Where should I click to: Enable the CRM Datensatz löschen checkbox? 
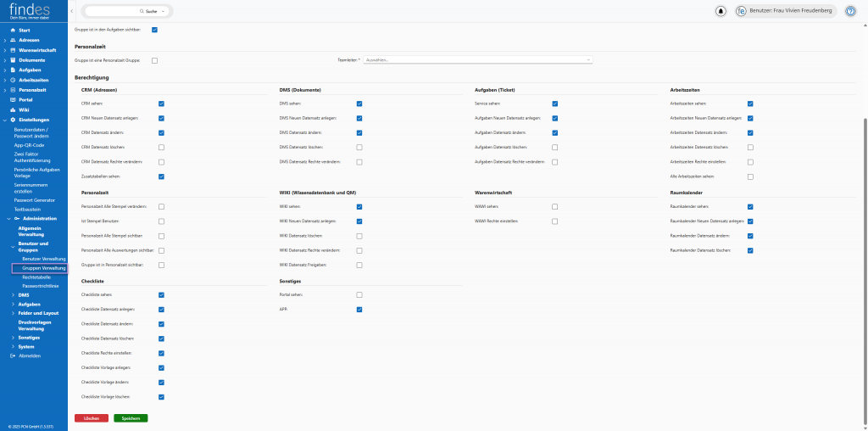(161, 147)
